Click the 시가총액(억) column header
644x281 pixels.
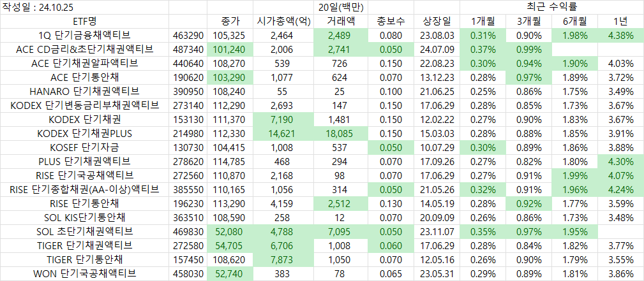coord(283,21)
